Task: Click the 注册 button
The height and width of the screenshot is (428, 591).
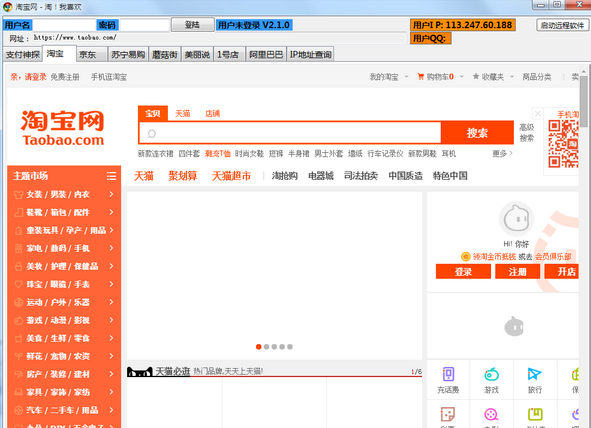Action: 518,271
